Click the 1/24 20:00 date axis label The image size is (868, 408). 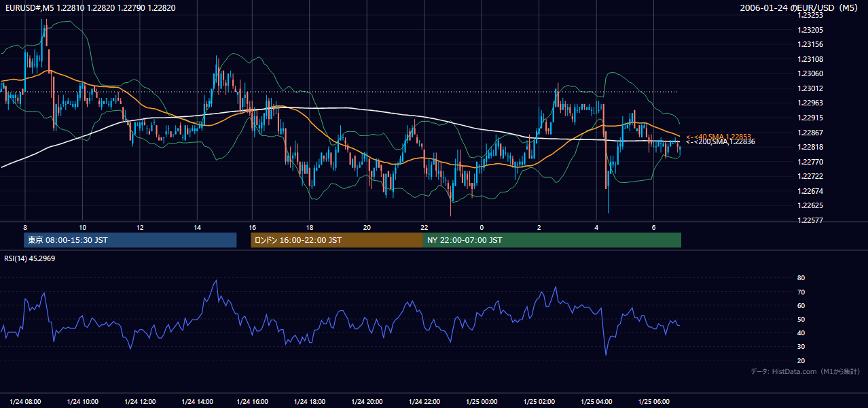tap(367, 401)
